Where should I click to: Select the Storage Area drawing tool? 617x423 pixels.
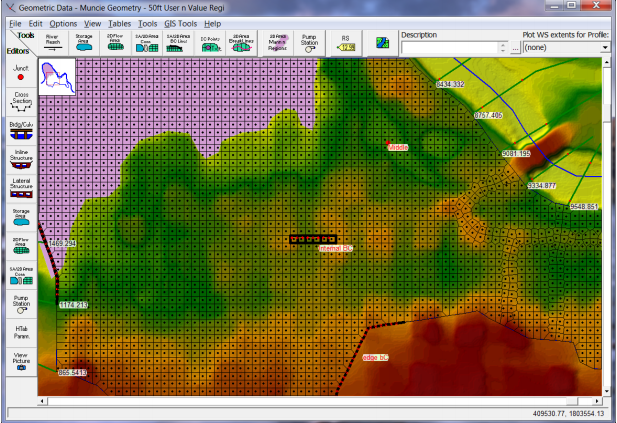pos(84,41)
